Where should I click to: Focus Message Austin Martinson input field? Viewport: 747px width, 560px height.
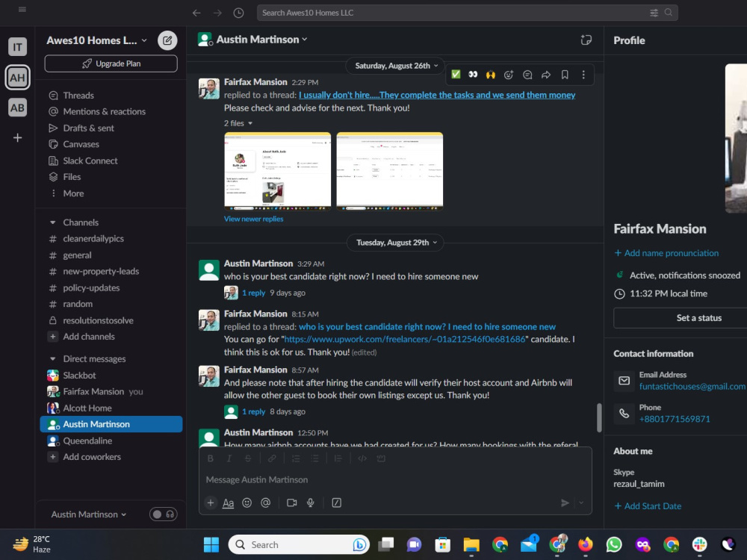[395, 480]
